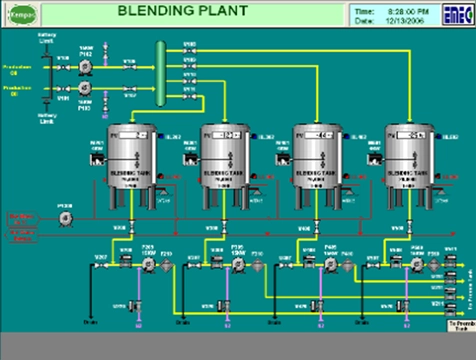476x360 pixels.
Task: Click the To Premix Tank button
Action: pos(461,326)
